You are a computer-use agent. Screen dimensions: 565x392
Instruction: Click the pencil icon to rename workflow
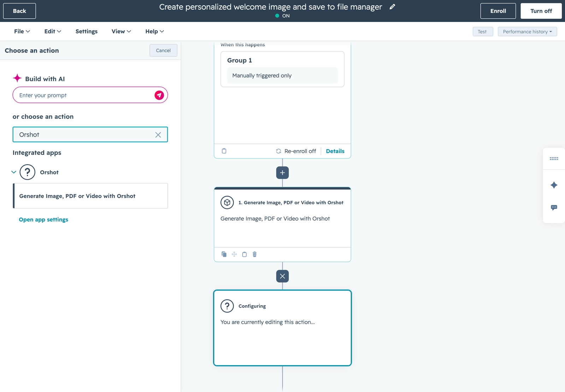click(x=392, y=7)
